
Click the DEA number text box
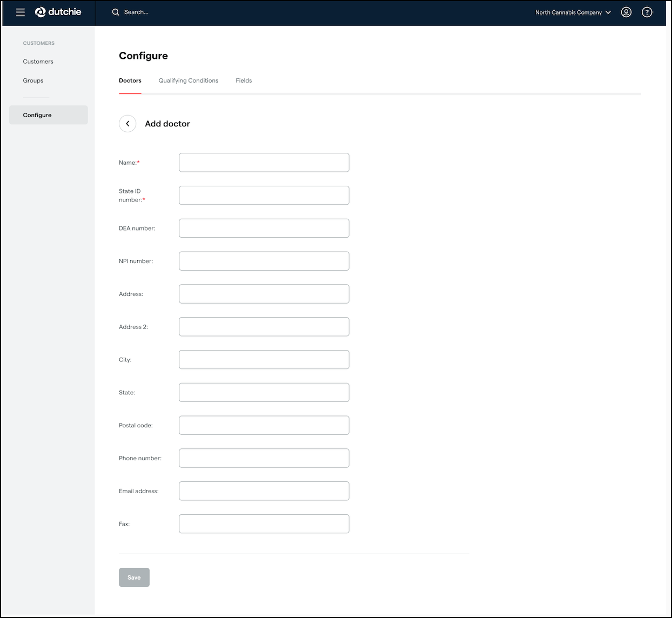[x=264, y=229]
